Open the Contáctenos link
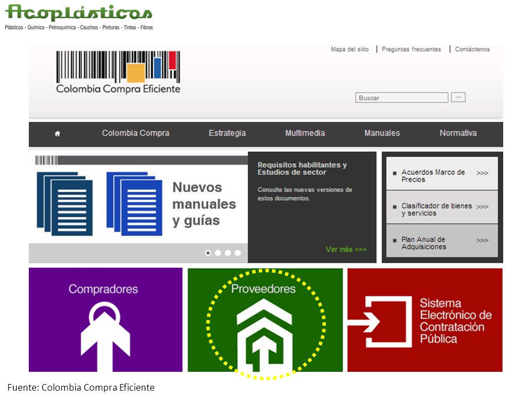This screenshot has height=399, width=532. [x=472, y=49]
